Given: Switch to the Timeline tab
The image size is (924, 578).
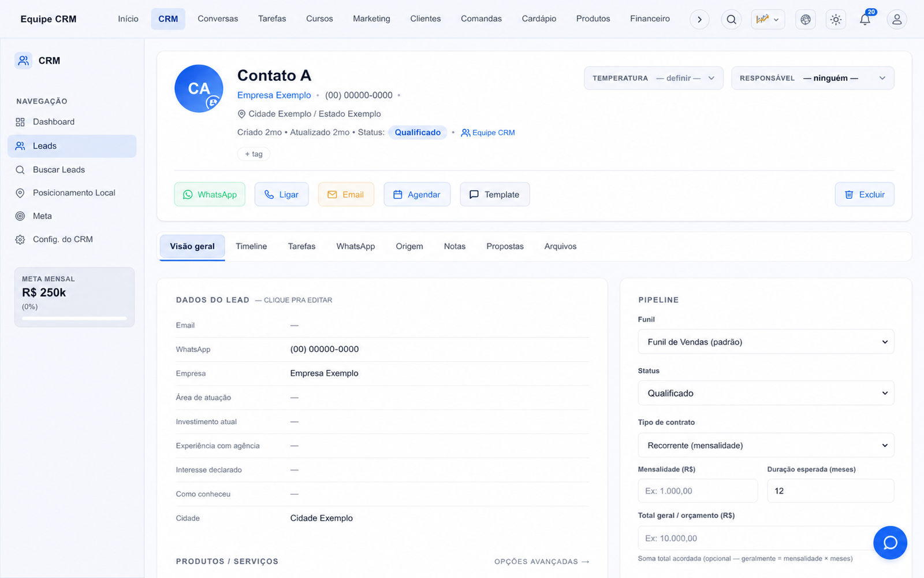Looking at the screenshot, I should (251, 247).
